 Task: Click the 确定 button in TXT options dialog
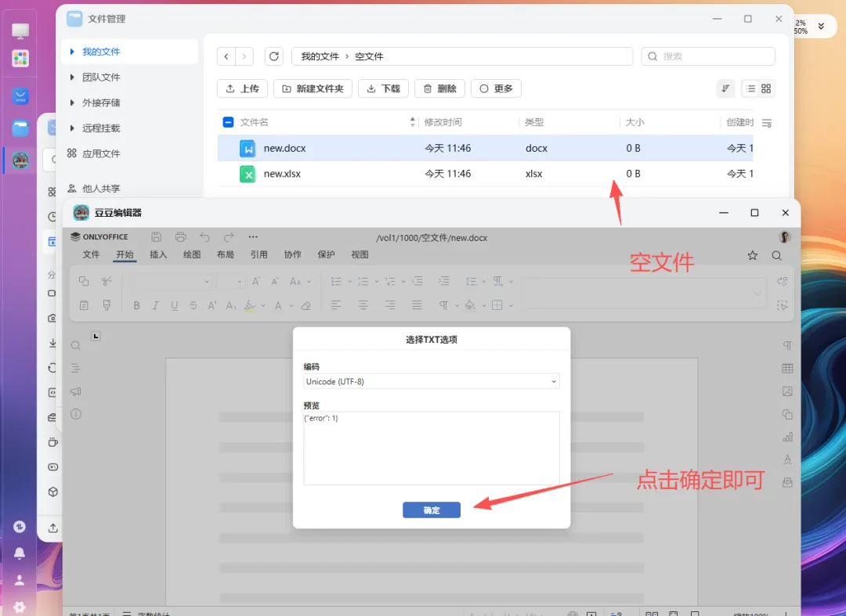(x=431, y=510)
